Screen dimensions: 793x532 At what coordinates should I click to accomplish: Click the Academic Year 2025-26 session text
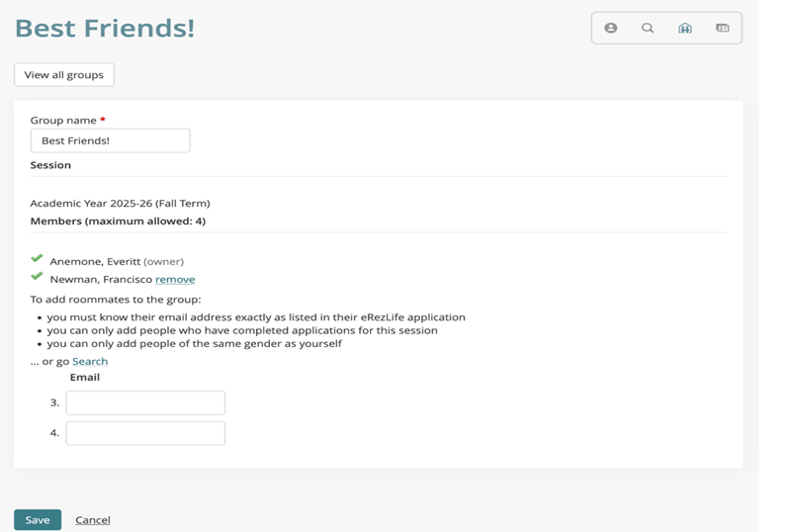pyautogui.click(x=120, y=204)
